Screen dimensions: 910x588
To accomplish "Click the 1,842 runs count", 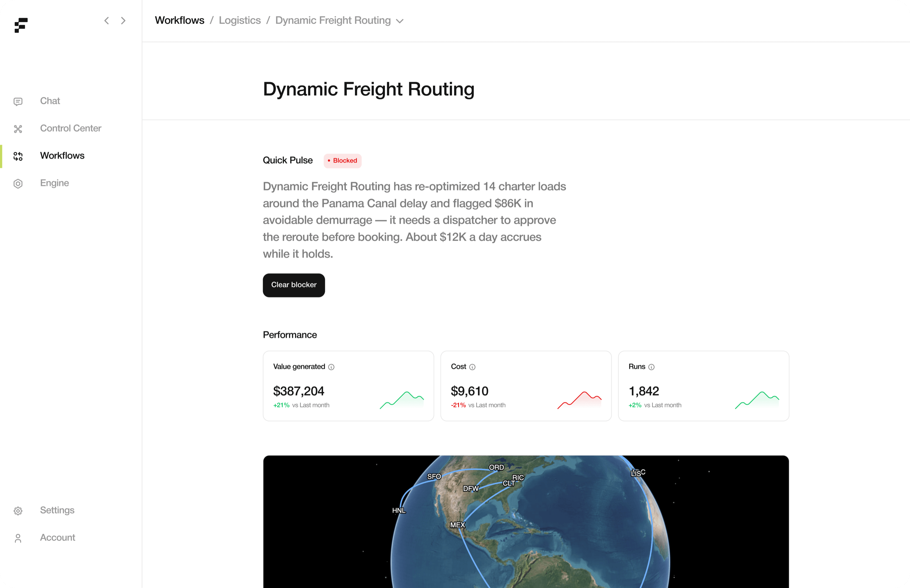I will point(644,391).
